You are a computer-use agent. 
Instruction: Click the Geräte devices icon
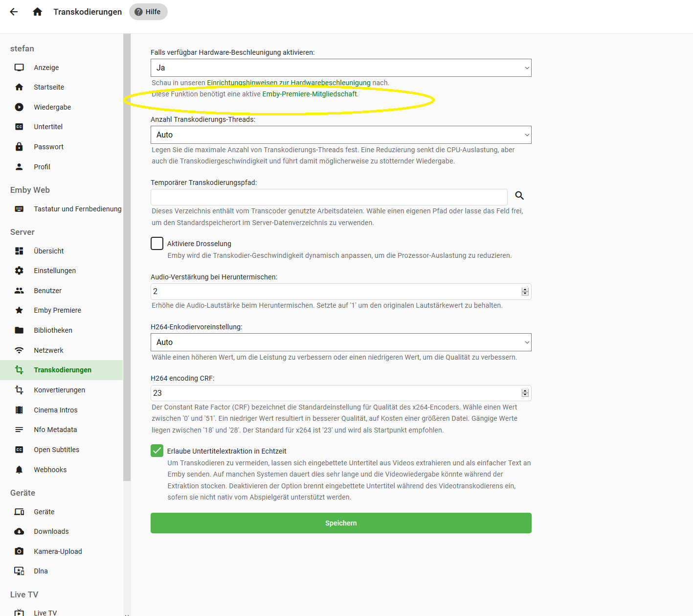tap(19, 512)
